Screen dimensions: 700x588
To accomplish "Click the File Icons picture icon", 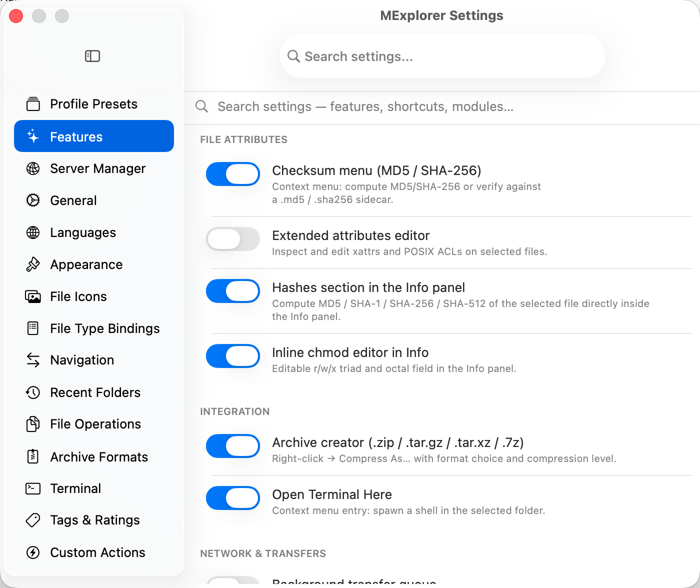I will [x=33, y=296].
